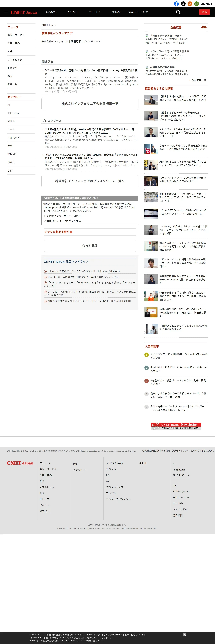Open the Cloudmark spam filter press release
The width and height of the screenshot is (215, 644).
point(89,131)
